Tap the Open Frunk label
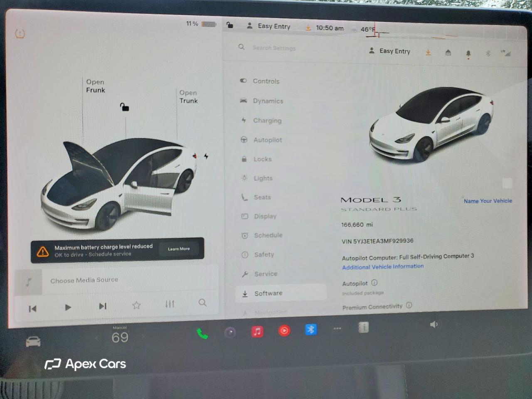Image resolution: width=532 pixels, height=399 pixels. 95,86
